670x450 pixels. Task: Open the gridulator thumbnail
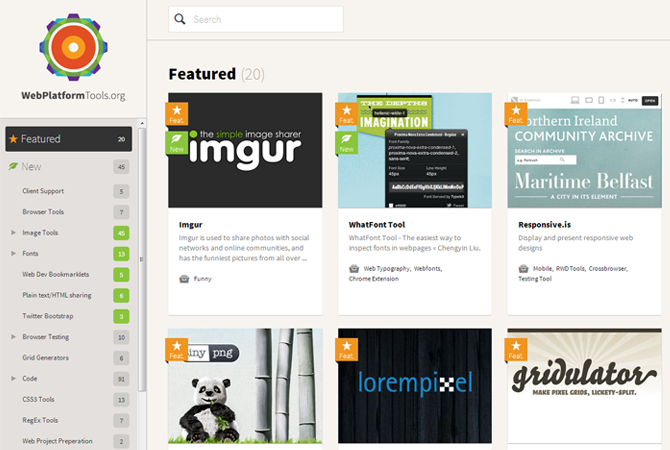point(585,386)
